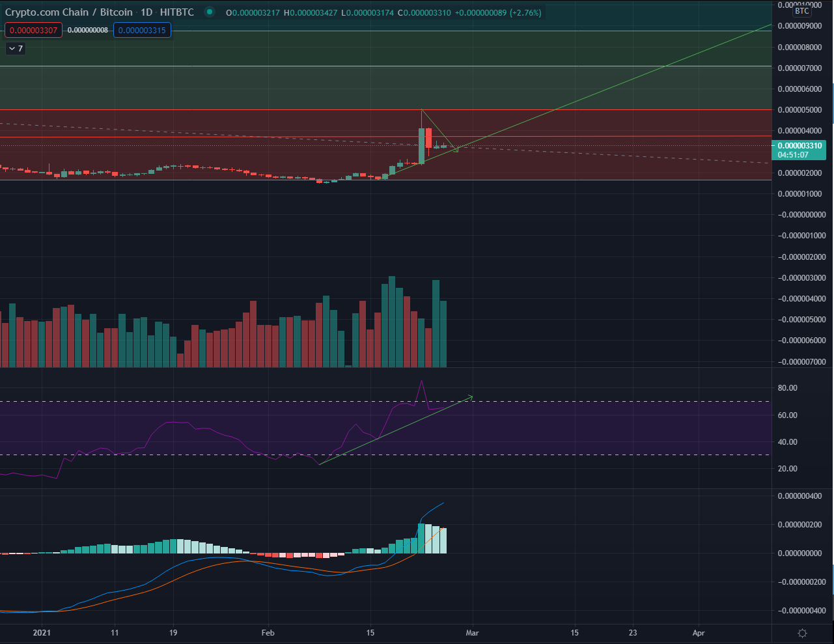Select the tallest green volume bar
This screenshot has width=834, height=644.
392,322
